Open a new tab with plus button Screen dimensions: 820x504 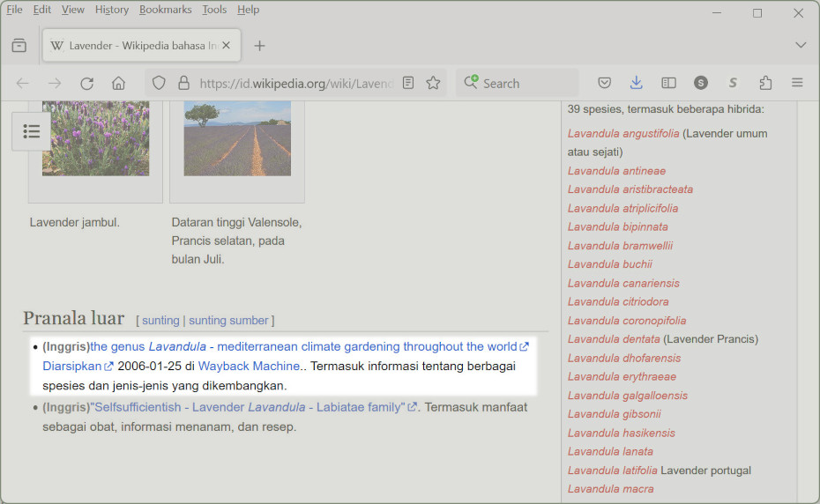(259, 45)
